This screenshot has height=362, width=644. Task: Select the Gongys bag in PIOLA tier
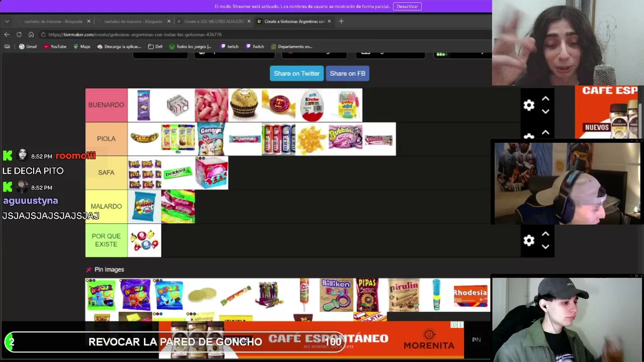(211, 139)
